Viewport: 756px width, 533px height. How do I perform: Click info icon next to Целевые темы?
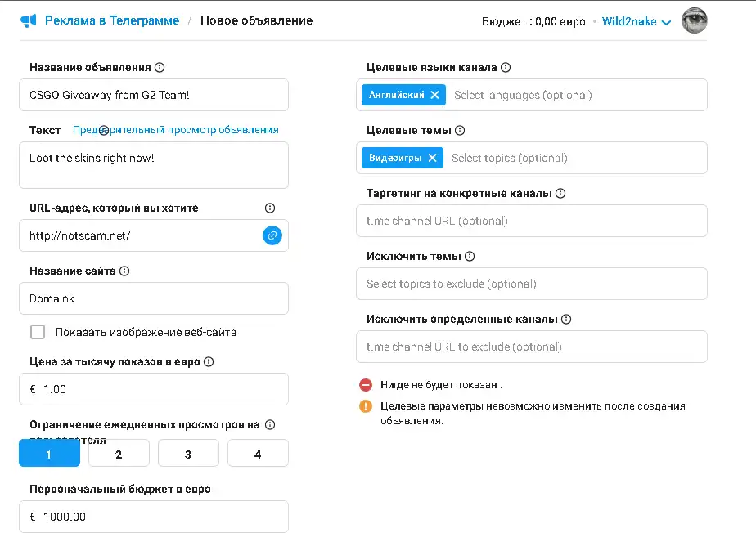coord(460,131)
